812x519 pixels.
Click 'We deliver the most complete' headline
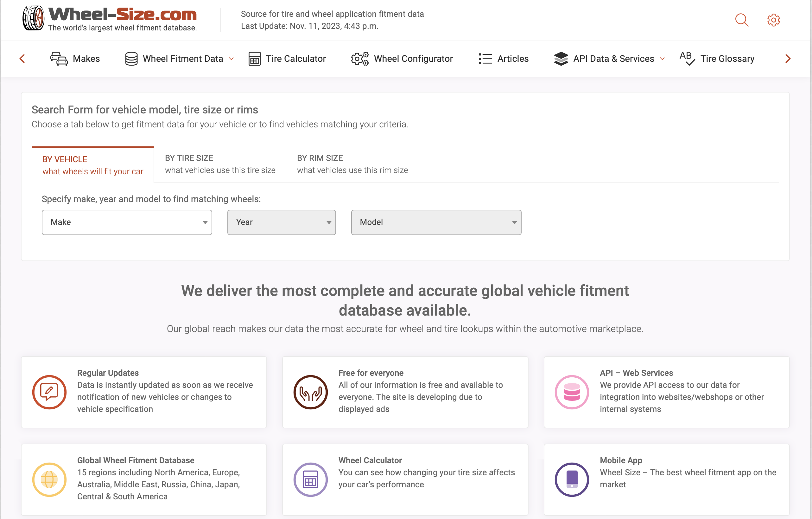coord(405,300)
